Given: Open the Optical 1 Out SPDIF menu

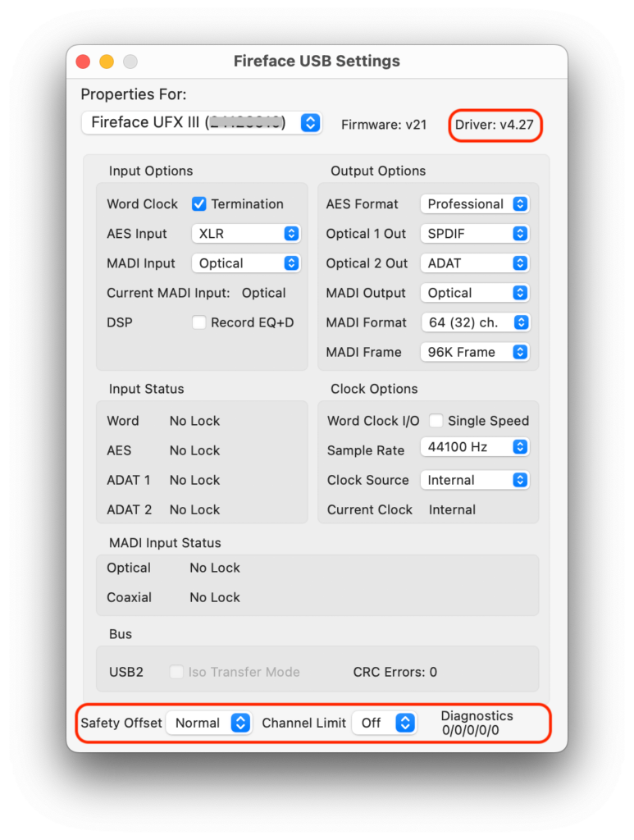Looking at the screenshot, I should 475,234.
